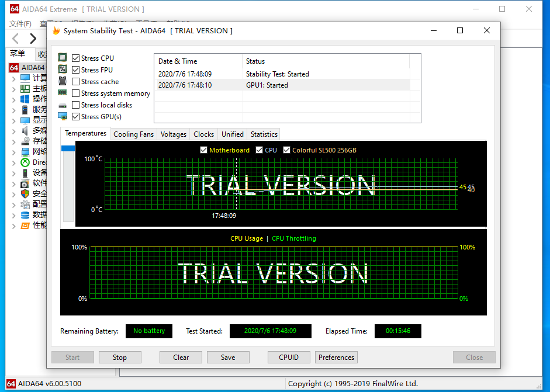Select the devices icon of the 设备 row
The width and height of the screenshot is (550, 392).
click(x=25, y=173)
